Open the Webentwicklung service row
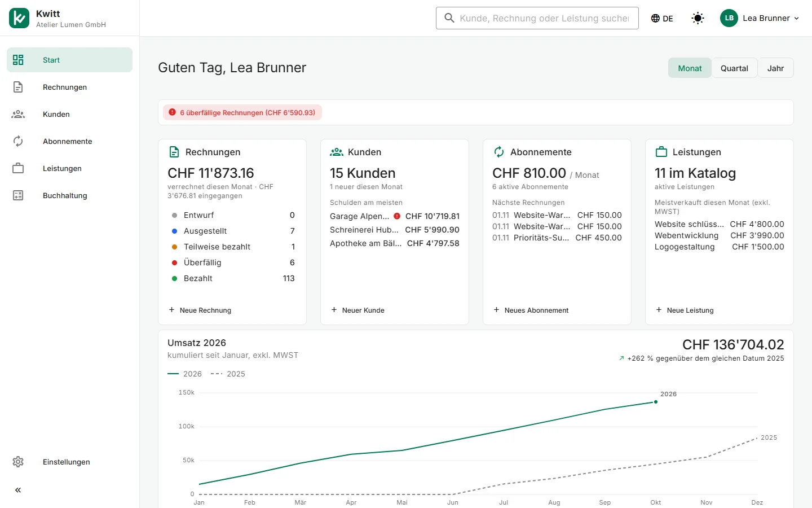 [x=720, y=235]
